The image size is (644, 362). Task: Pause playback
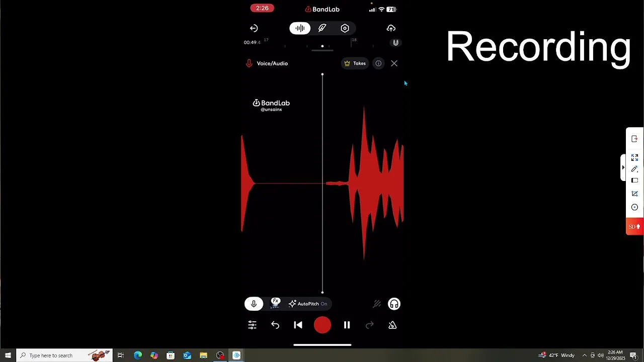click(347, 325)
